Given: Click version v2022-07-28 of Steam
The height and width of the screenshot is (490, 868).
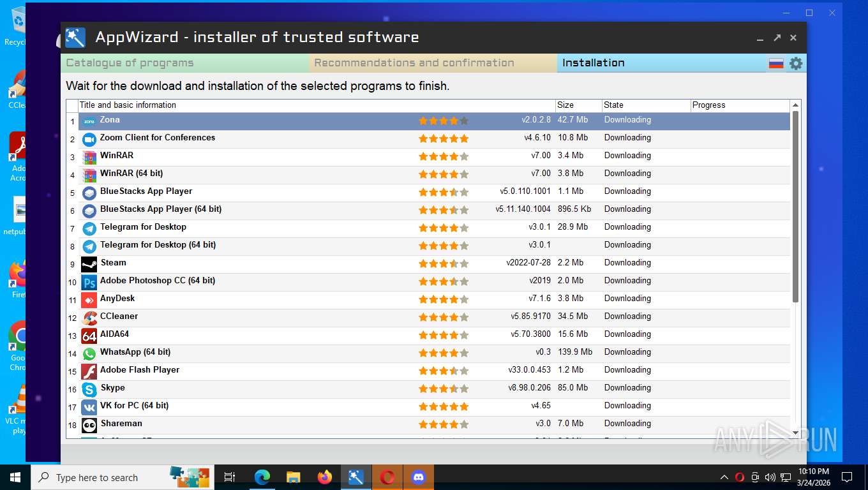Looking at the screenshot, I should [528, 263].
